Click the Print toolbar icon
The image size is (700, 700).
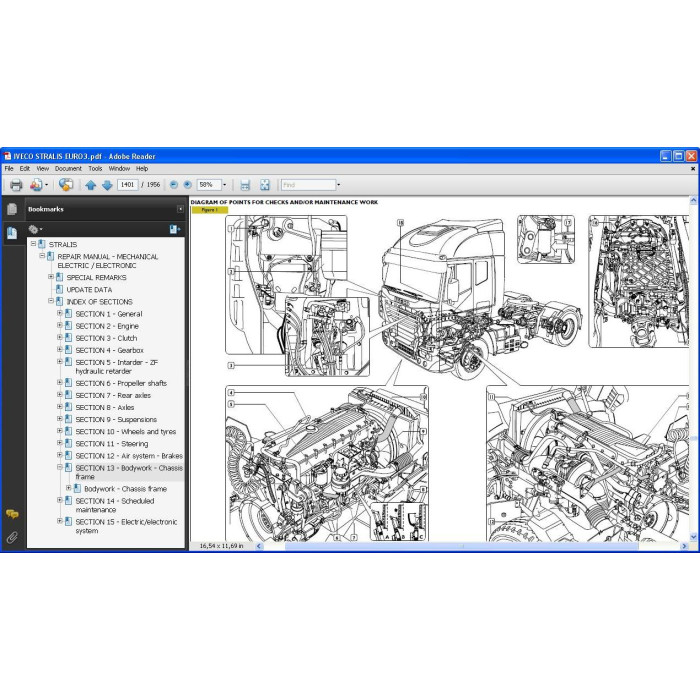tap(16, 185)
